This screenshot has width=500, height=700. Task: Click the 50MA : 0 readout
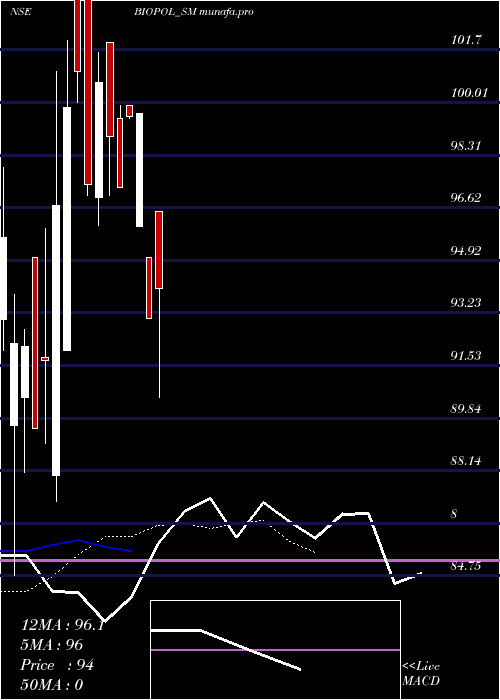pyautogui.click(x=52, y=685)
